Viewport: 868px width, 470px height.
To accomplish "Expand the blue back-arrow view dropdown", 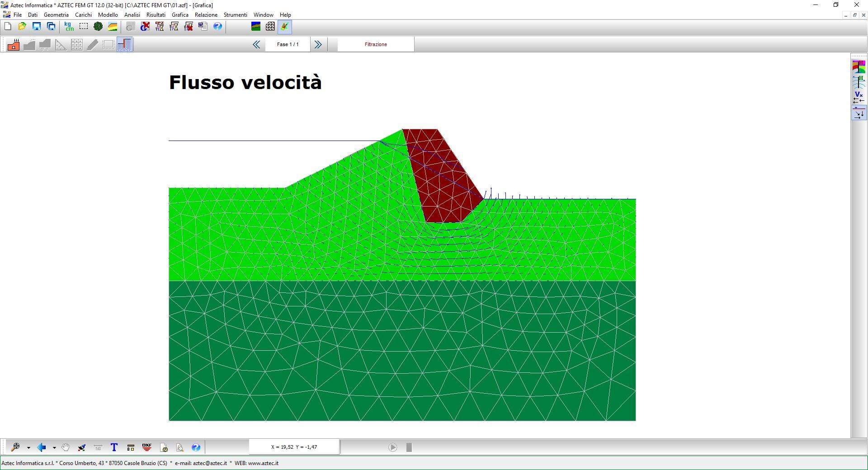I will [54, 448].
